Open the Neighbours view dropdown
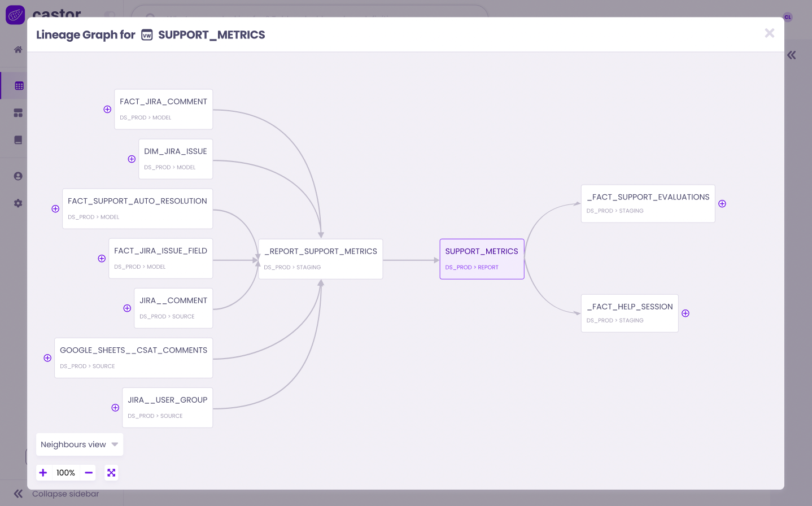 (79, 444)
